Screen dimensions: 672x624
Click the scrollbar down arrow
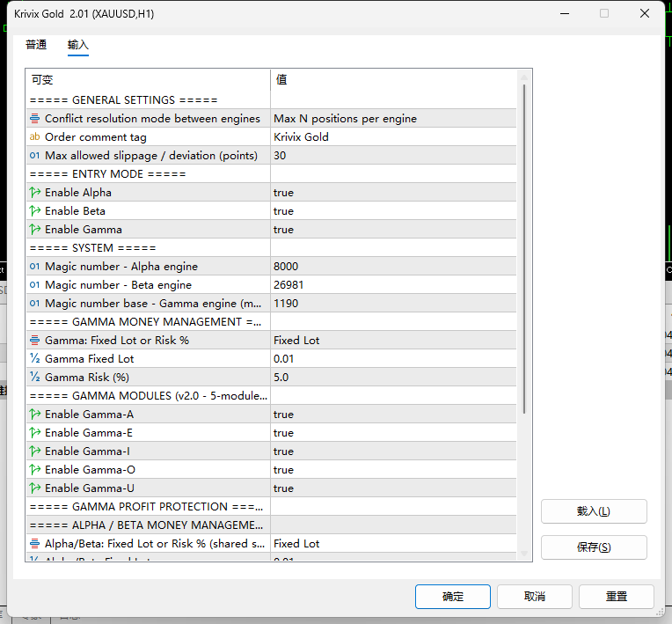(523, 554)
